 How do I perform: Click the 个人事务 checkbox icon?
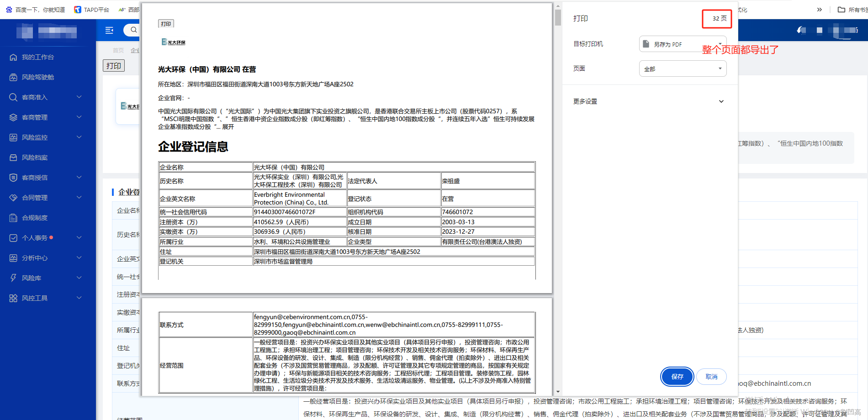[x=13, y=238]
